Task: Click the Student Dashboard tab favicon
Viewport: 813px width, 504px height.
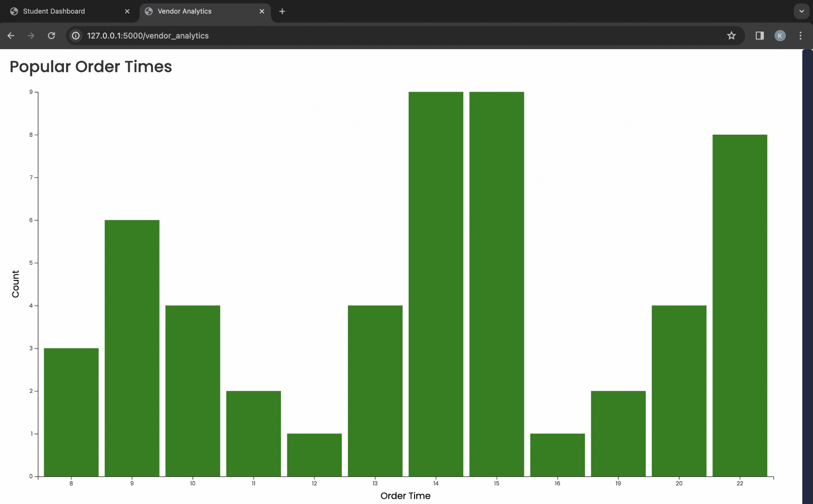Action: [x=14, y=11]
